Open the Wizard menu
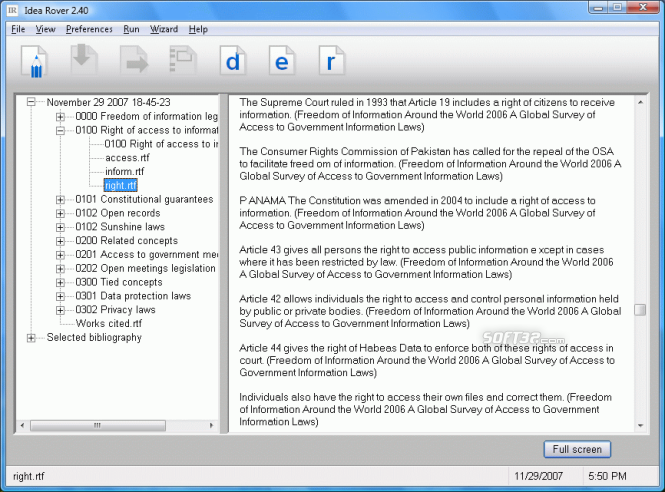This screenshot has width=665, height=492. (164, 29)
